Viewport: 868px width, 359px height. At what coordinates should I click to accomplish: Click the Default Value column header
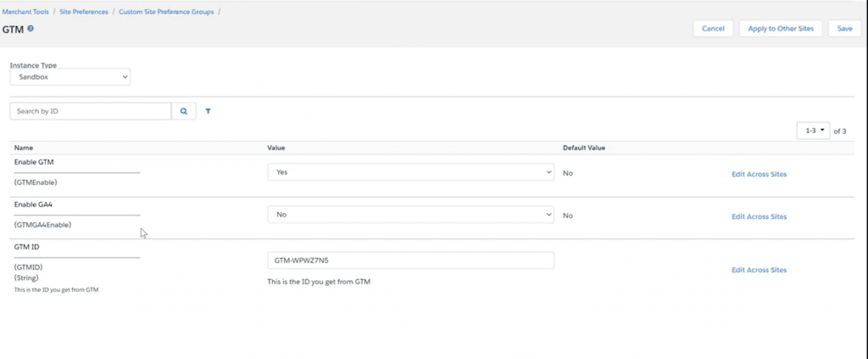point(584,148)
